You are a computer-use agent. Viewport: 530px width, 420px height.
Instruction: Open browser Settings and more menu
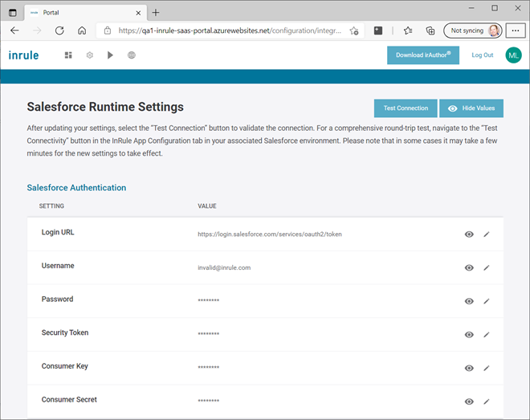pos(516,31)
